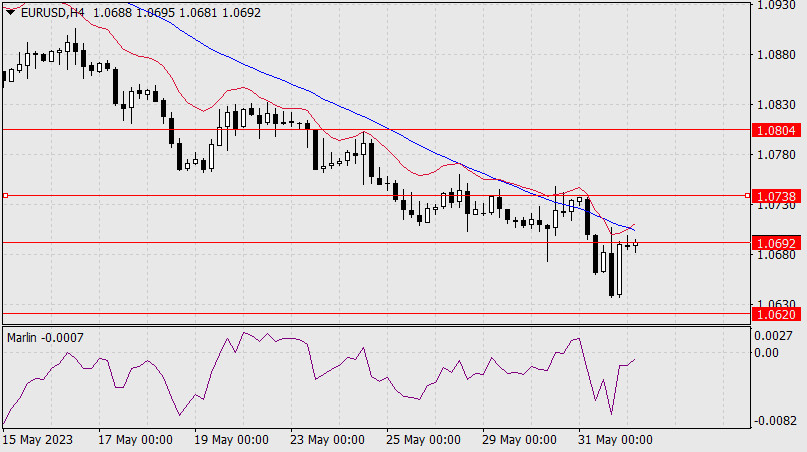
Task: Click the red 1.0692 price level label
Action: tap(777, 243)
